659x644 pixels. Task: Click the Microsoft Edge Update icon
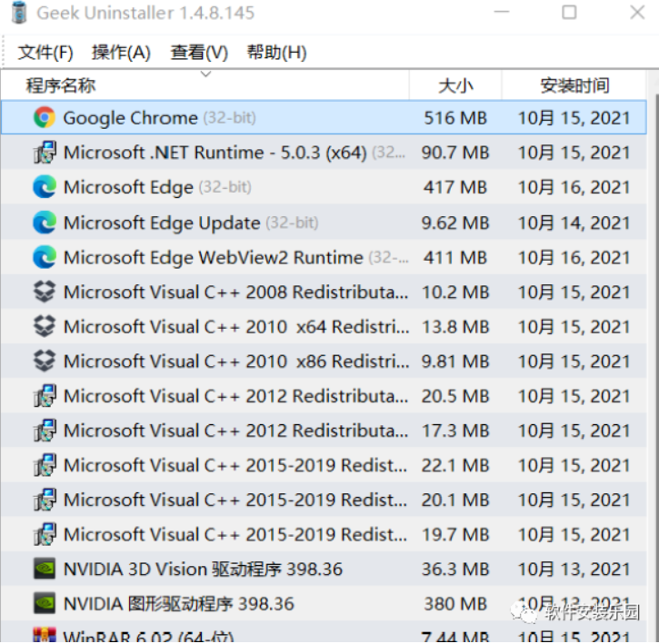pyautogui.click(x=44, y=223)
